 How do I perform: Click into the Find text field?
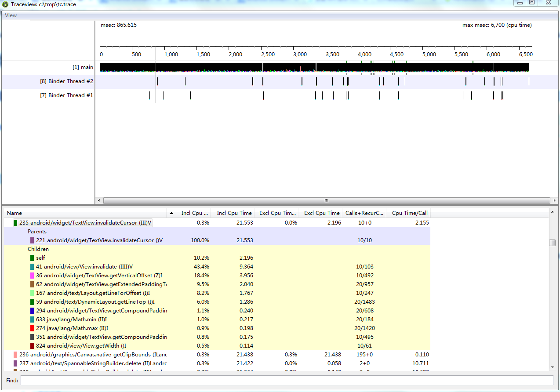tap(287, 380)
